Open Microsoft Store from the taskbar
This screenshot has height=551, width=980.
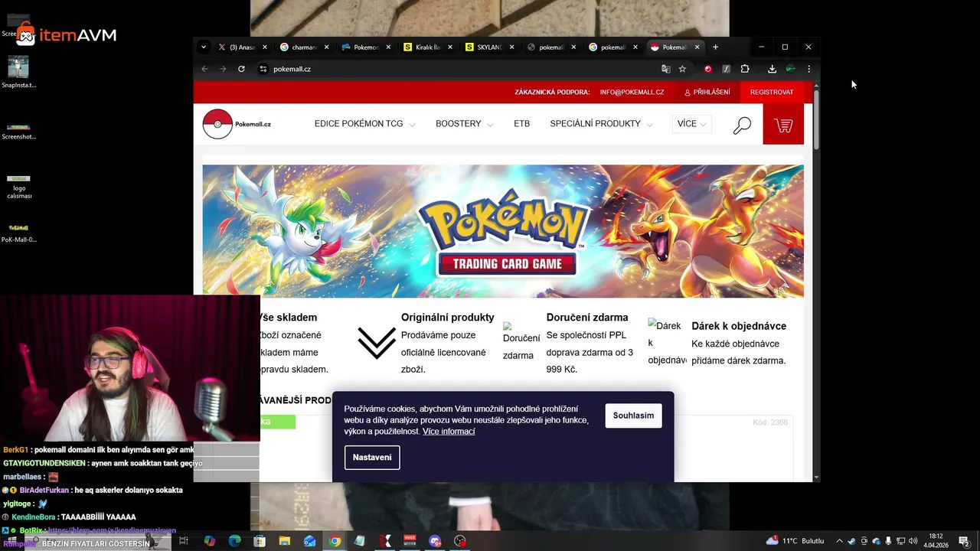click(260, 541)
